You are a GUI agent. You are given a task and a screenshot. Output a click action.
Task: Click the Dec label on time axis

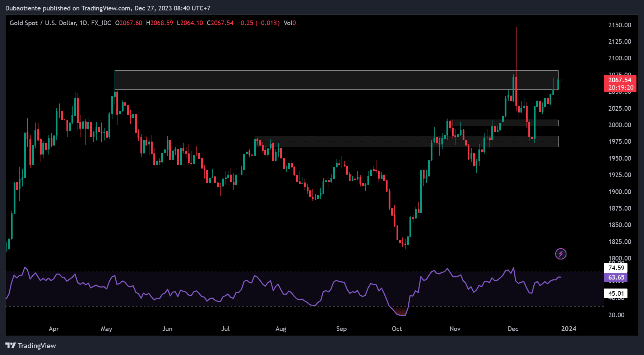(x=513, y=329)
